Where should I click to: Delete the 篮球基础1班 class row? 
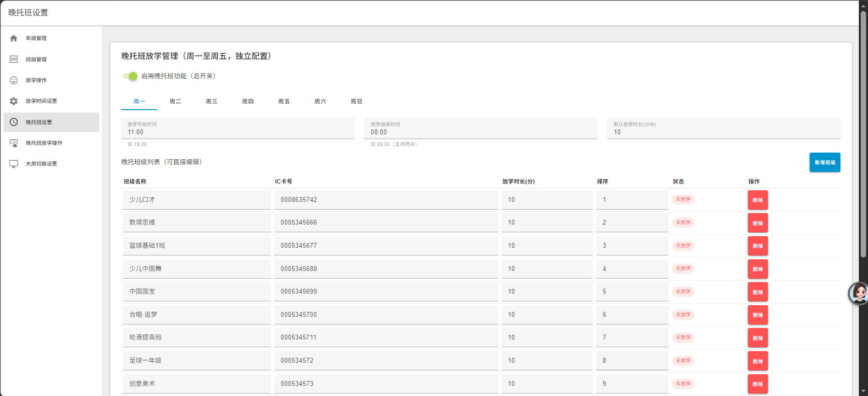[x=757, y=246]
